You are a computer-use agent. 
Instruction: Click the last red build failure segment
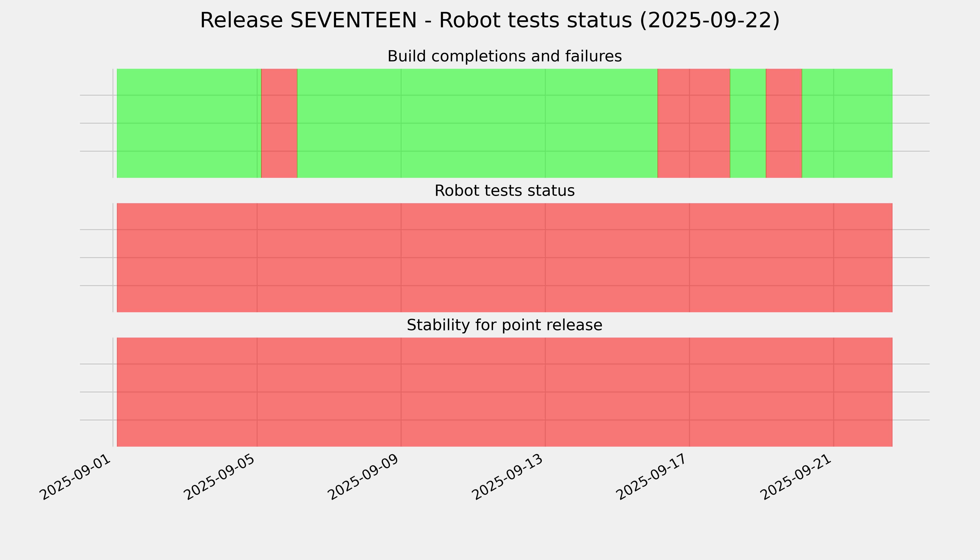pos(784,123)
